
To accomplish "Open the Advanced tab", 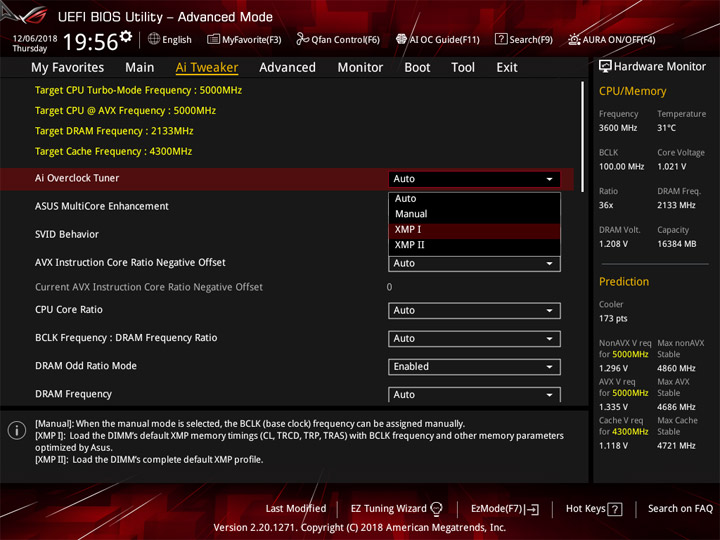I will [x=287, y=68].
